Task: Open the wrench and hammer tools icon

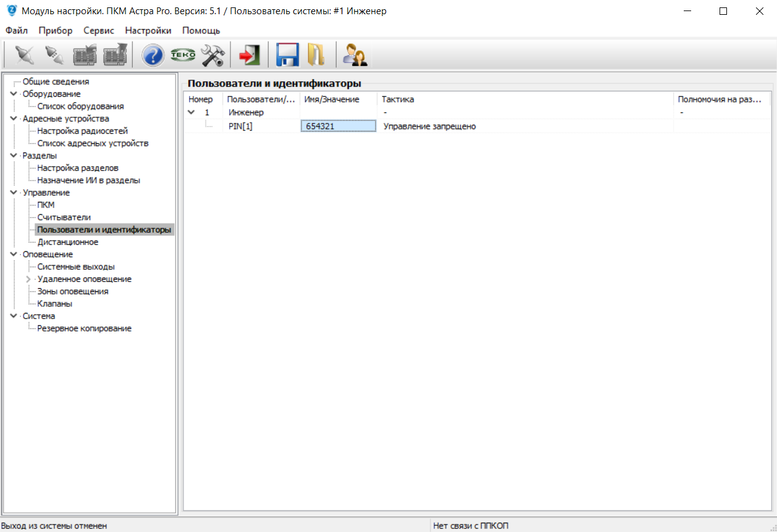Action: click(213, 56)
